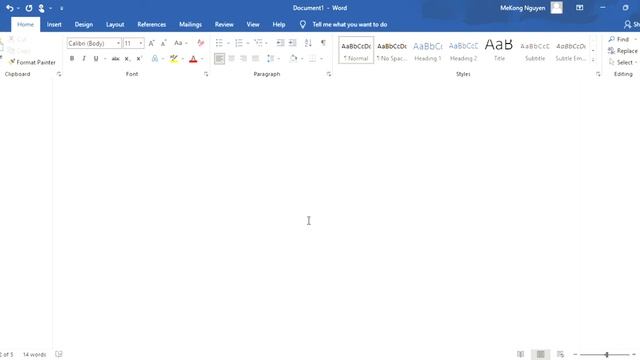Click the 14 words count in status bar

click(x=35, y=354)
